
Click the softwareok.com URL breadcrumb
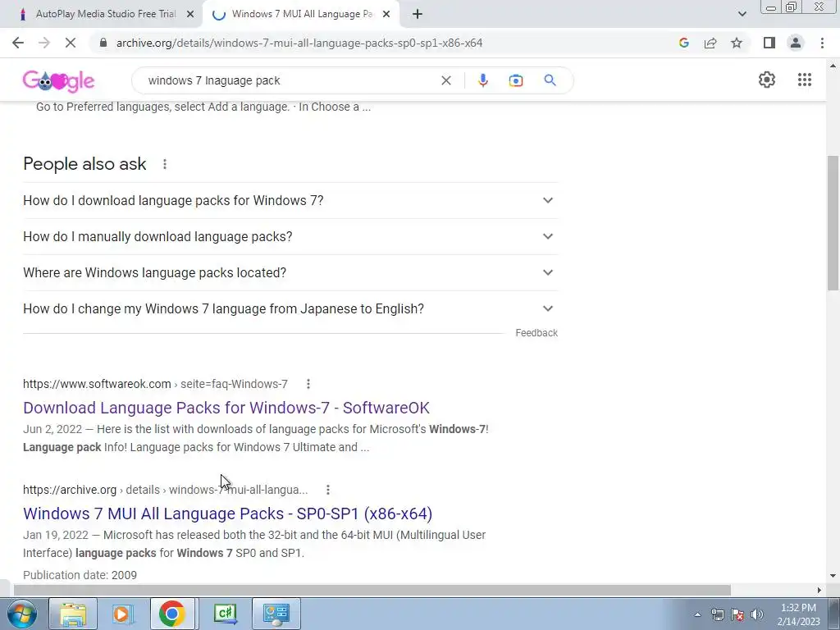[155, 384]
